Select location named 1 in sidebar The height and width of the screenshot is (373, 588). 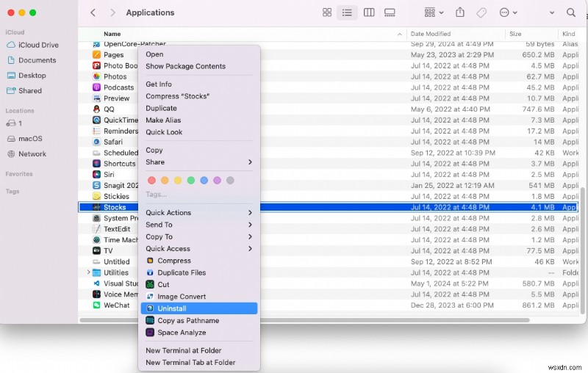pos(14,123)
